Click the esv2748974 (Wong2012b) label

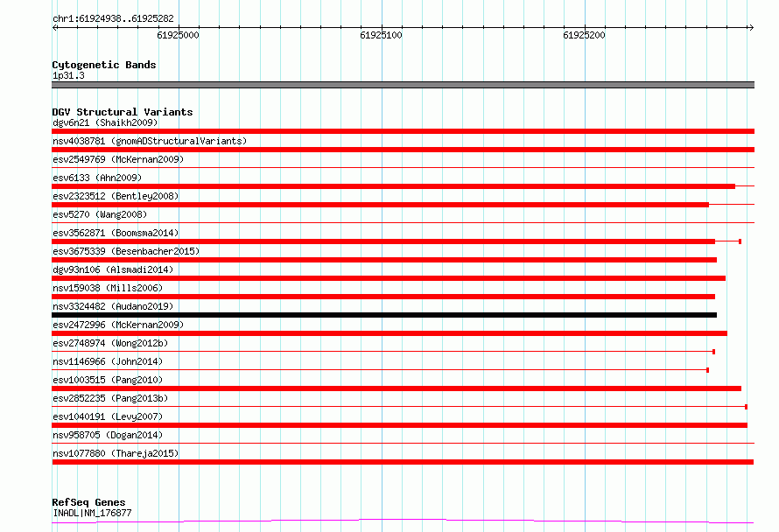[x=110, y=343]
